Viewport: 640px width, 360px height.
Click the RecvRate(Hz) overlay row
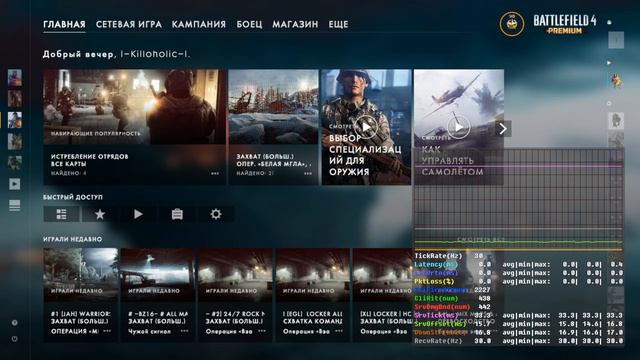[x=518, y=341]
